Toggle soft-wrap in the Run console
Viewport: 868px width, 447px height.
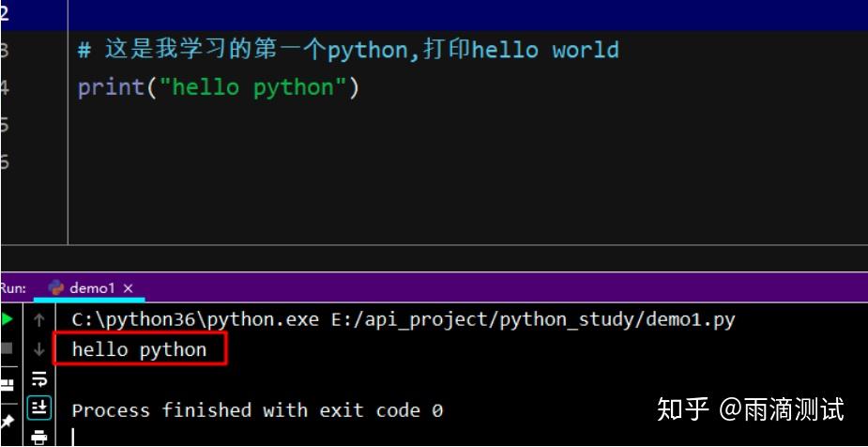click(x=38, y=379)
